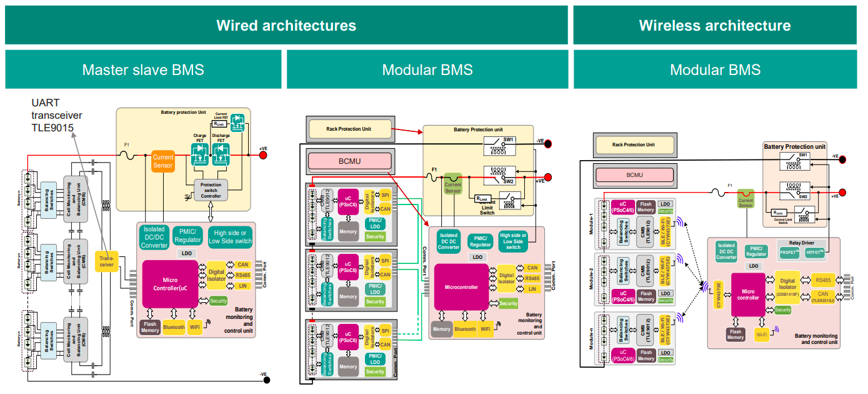Click the Charge FET symbol
This screenshot has width=868, height=394.
pyautogui.click(x=200, y=156)
